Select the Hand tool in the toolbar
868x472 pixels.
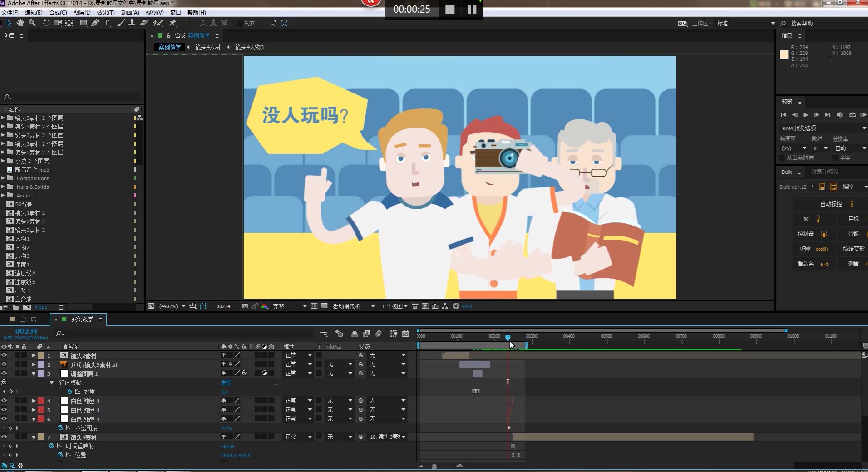click(20, 23)
